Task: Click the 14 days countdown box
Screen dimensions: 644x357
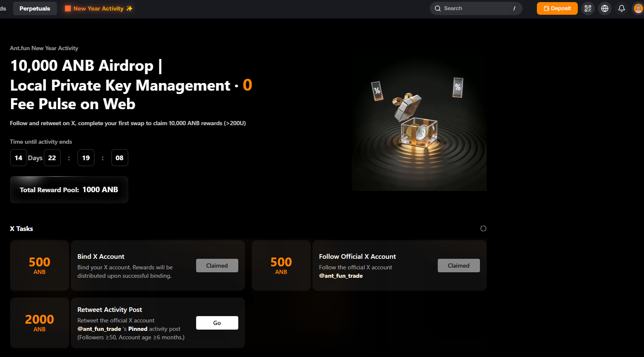Action: tap(19, 158)
